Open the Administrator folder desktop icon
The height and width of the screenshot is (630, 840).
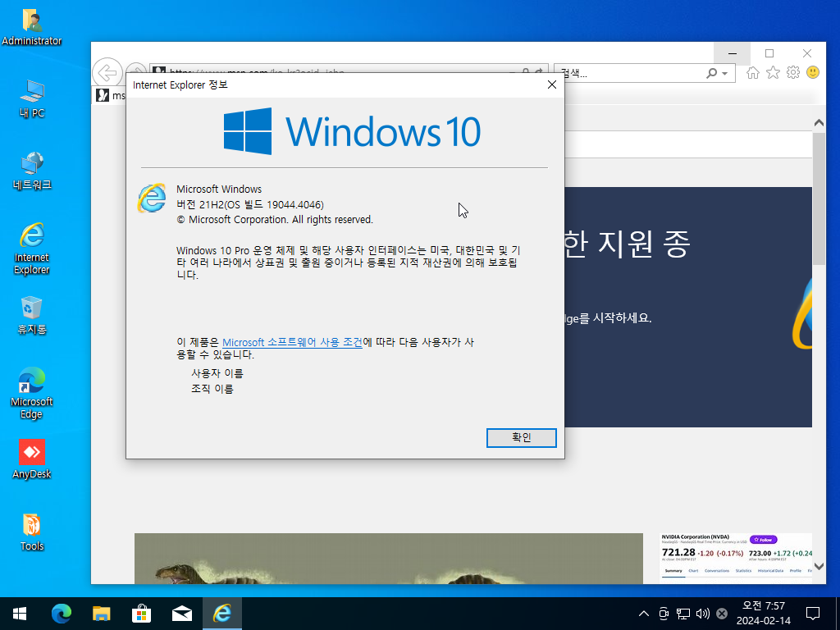click(32, 27)
